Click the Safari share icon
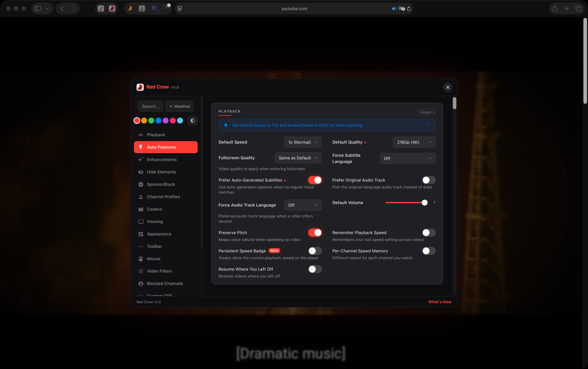 click(555, 8)
